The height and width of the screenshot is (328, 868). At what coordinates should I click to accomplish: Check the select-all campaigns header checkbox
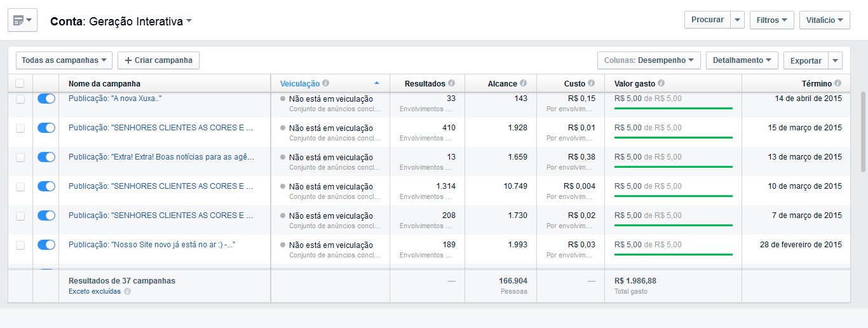click(x=20, y=83)
